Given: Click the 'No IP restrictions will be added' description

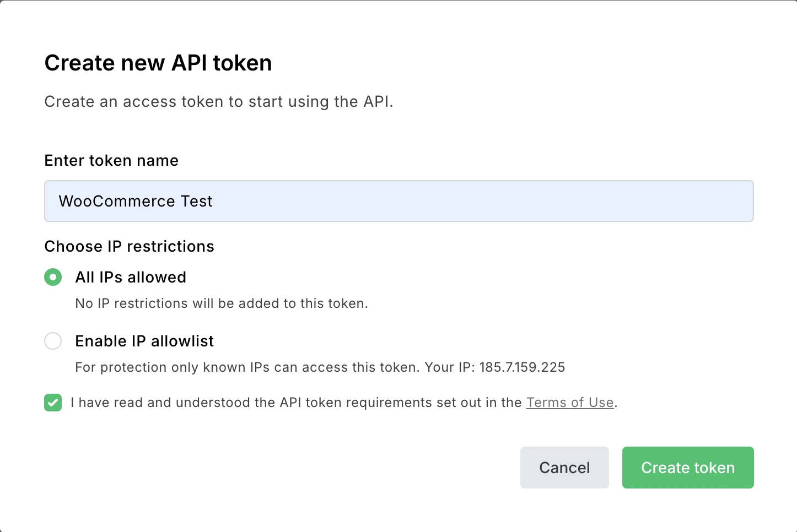Looking at the screenshot, I should coord(221,303).
